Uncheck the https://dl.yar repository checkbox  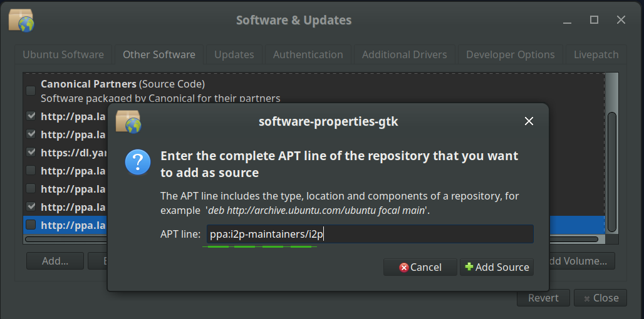click(31, 152)
